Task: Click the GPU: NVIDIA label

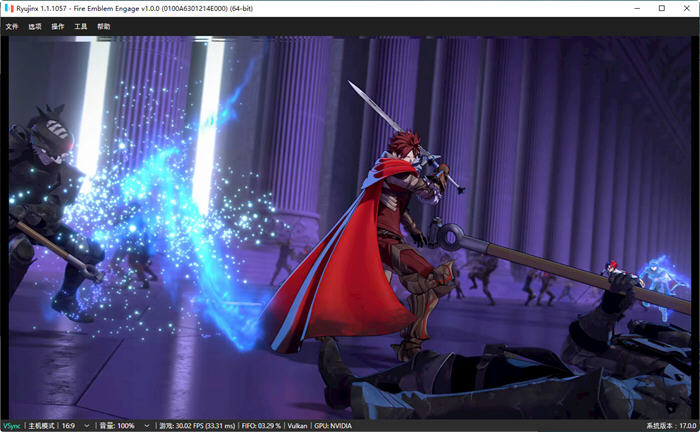Action: (333, 426)
